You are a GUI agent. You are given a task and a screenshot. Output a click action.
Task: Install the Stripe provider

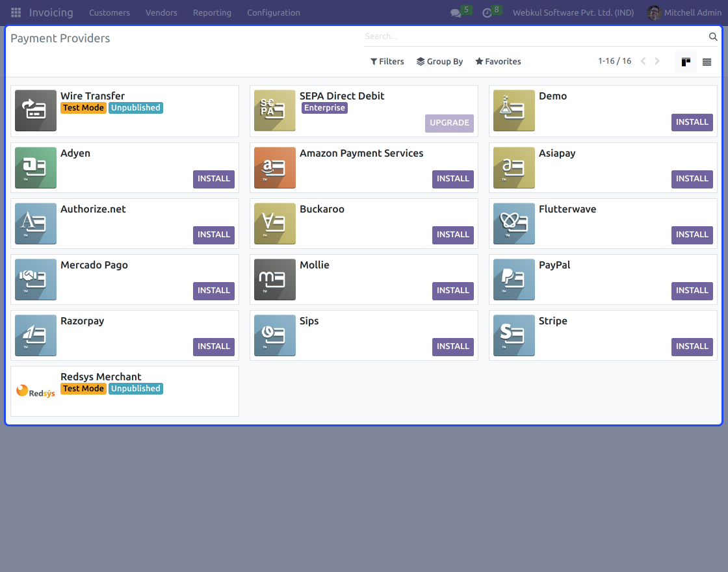[x=692, y=347]
